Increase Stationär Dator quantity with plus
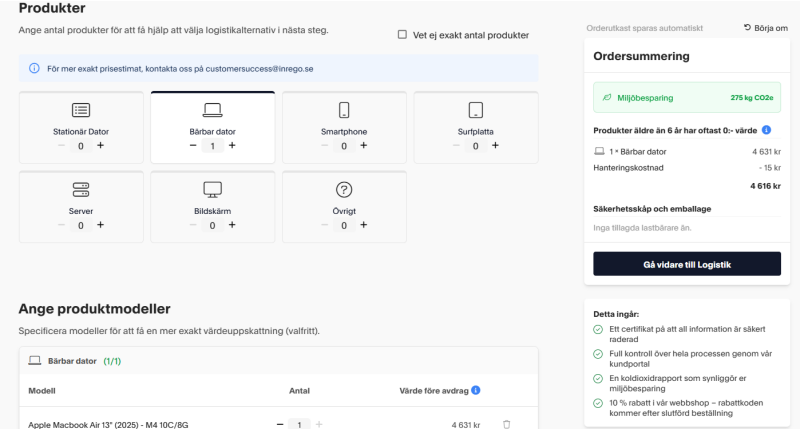This screenshot has height=429, width=800. click(x=100, y=146)
